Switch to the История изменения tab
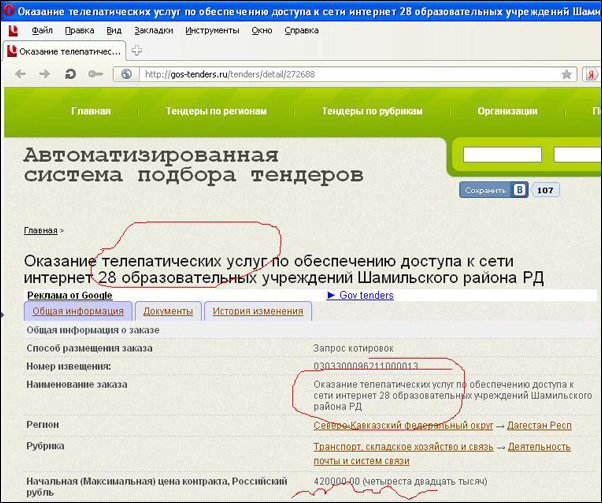602x503 pixels. pyautogui.click(x=258, y=312)
